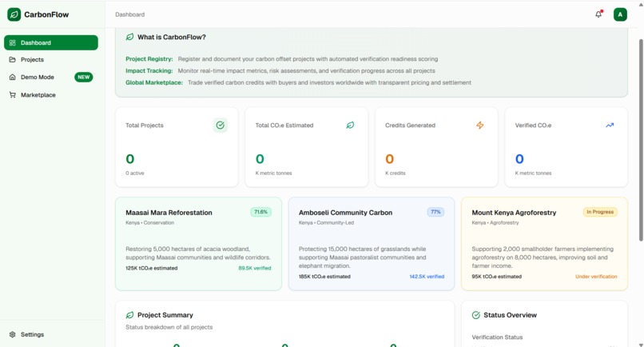Open the Amboseli Community Carbon card
The height and width of the screenshot is (347, 644).
[372, 244]
